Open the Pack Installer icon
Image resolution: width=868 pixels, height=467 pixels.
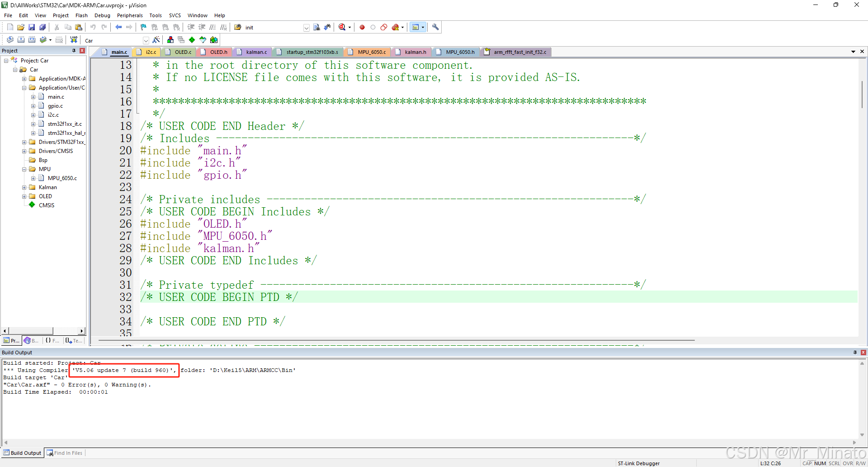pyautogui.click(x=214, y=40)
